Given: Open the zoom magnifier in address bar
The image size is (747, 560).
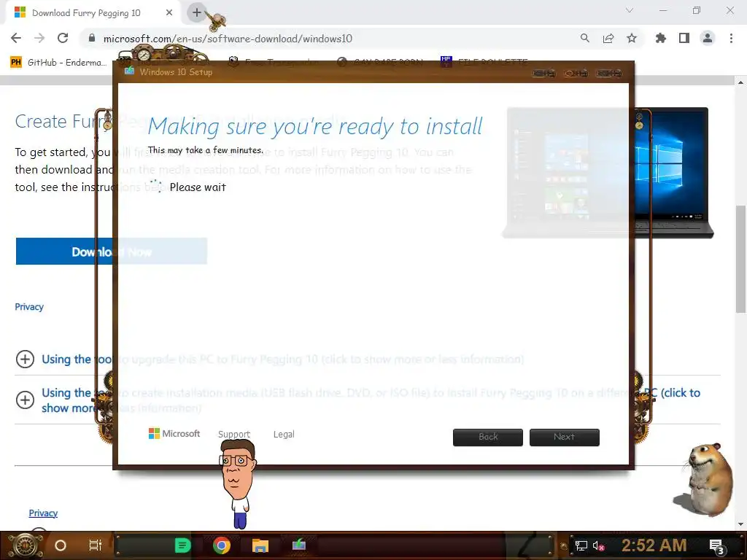Looking at the screenshot, I should pyautogui.click(x=584, y=39).
